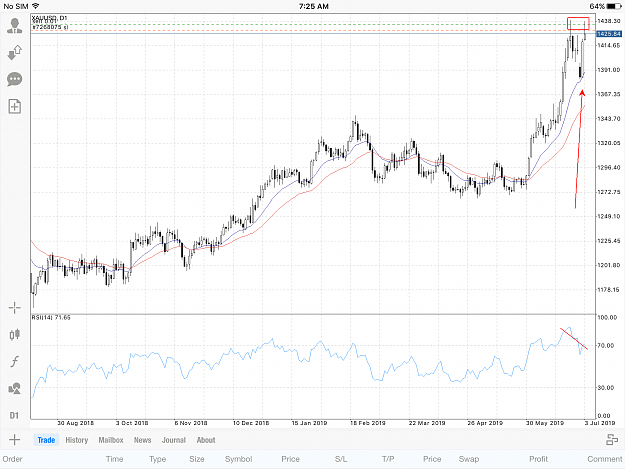The width and height of the screenshot is (625, 469).
Task: Sort by the T/P column header
Action: click(x=388, y=459)
